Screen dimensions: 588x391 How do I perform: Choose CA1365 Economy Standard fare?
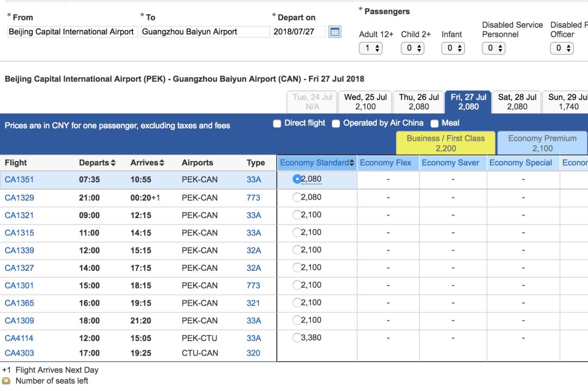point(297,302)
